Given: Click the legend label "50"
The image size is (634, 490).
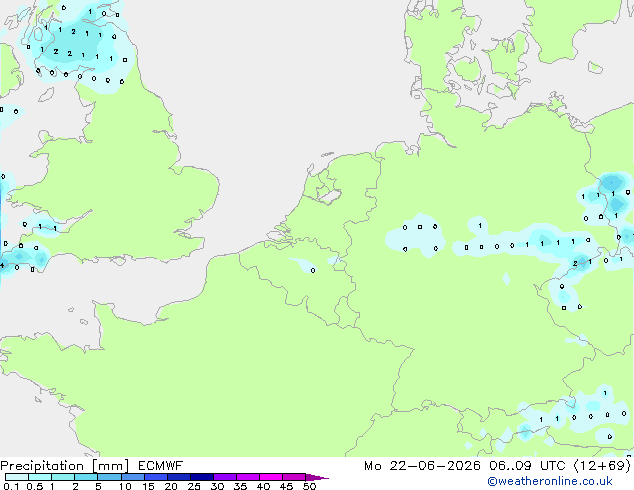Looking at the screenshot, I should pyautogui.click(x=309, y=486).
